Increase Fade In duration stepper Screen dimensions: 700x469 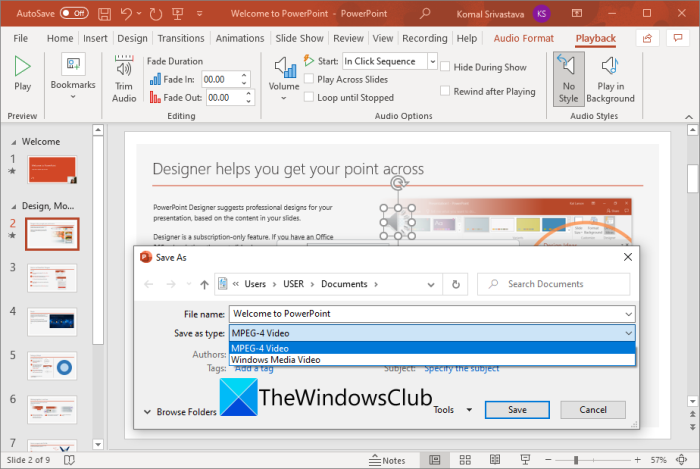244,75
